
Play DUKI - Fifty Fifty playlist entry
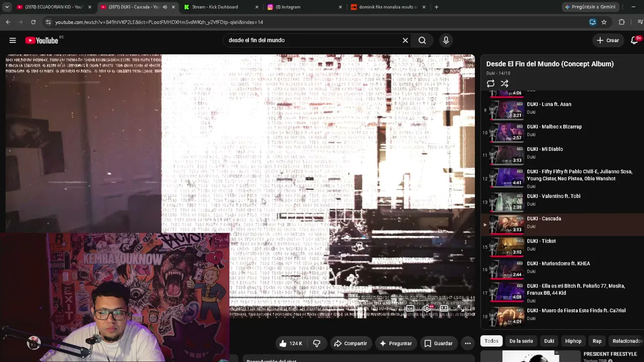579,175
